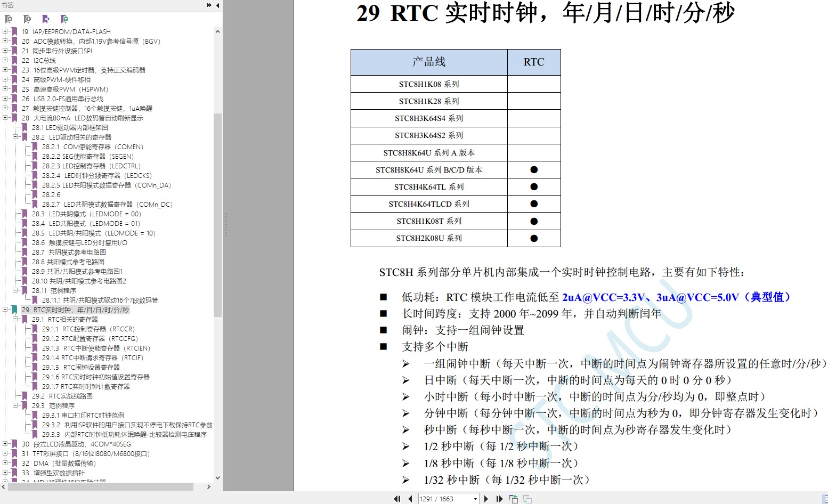Open bookmark 33 增强型双数据指针
Screen dimensions: 828x504
[53, 473]
